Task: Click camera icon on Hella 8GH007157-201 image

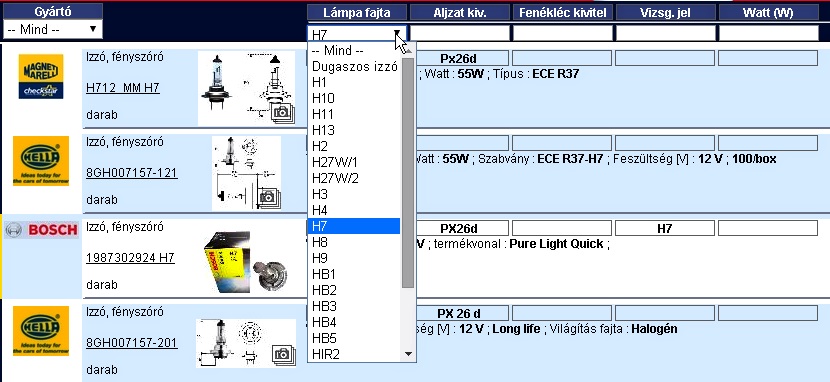Action: (283, 354)
